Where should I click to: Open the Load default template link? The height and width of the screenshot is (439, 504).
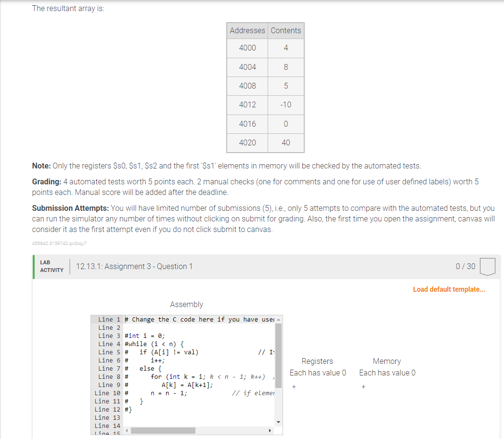[448, 289]
